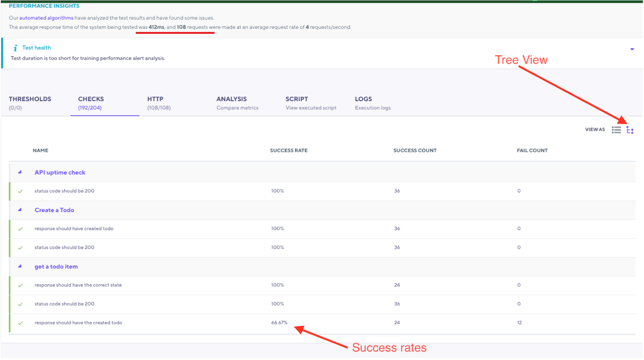Sort by FAIL COUNT column header
Viewport: 644px width, 360px height.
[532, 150]
